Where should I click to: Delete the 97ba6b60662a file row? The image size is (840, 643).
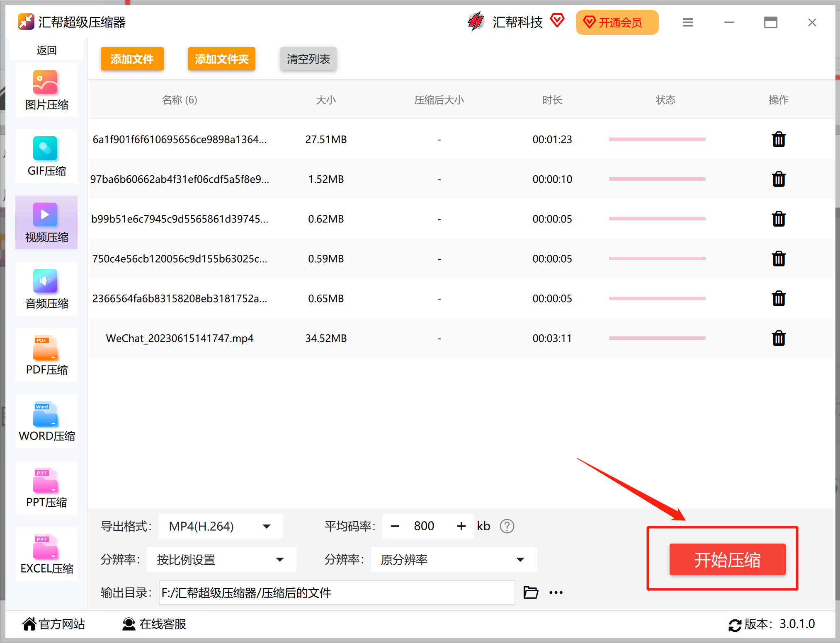[779, 179]
